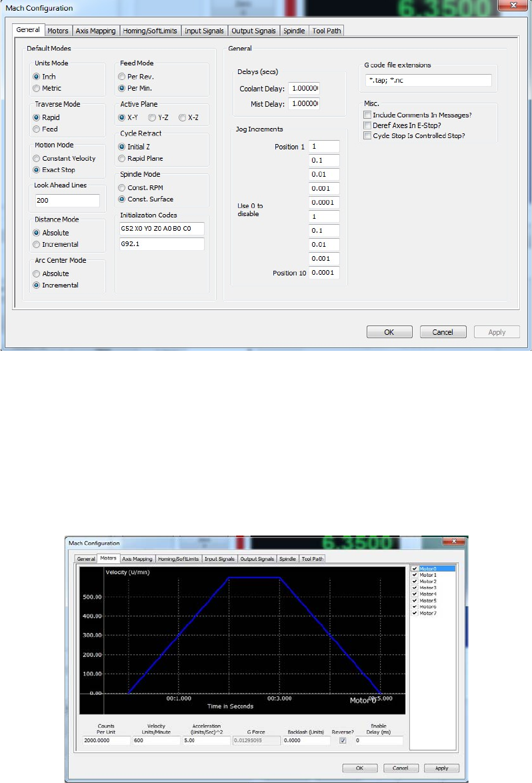This screenshot has width=532, height=783.
Task: Open Axis Mapping tab in upper window
Action: pos(96,31)
